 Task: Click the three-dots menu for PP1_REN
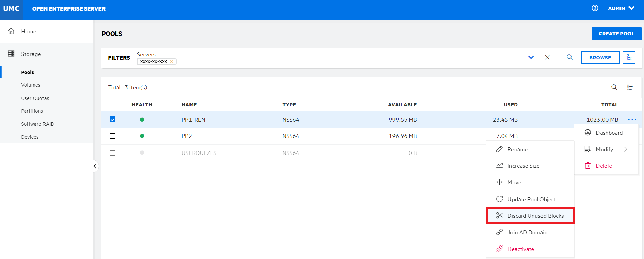632,119
